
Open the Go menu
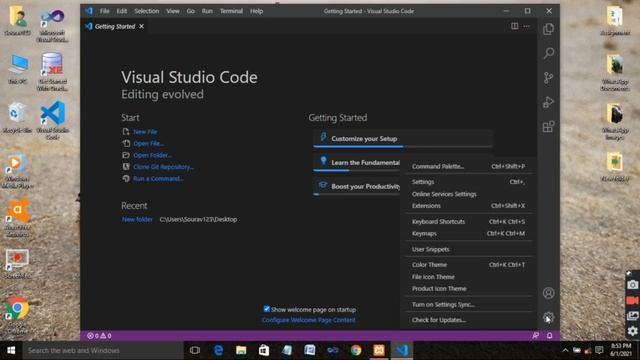[191, 11]
